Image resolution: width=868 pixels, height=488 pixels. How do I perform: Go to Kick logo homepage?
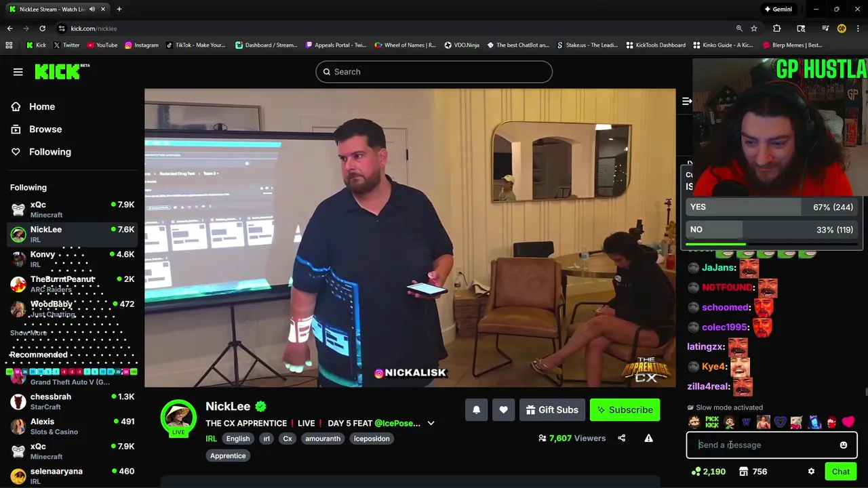click(62, 71)
